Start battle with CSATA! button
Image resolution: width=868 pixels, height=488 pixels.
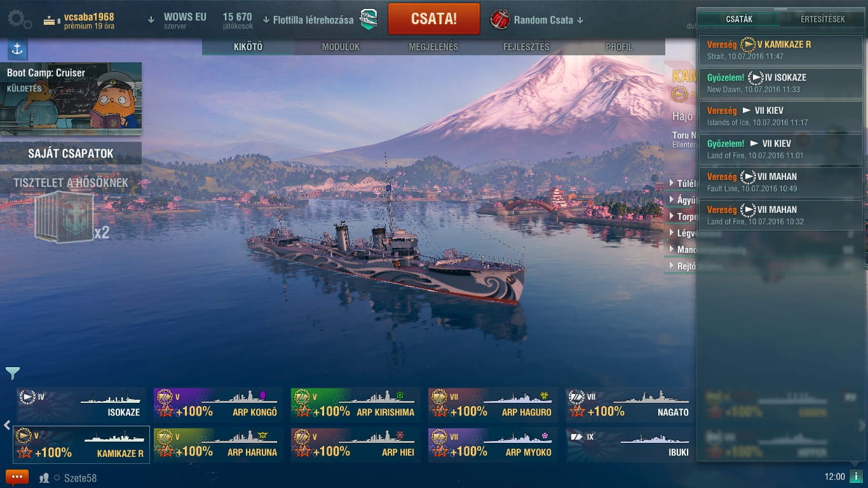[434, 19]
